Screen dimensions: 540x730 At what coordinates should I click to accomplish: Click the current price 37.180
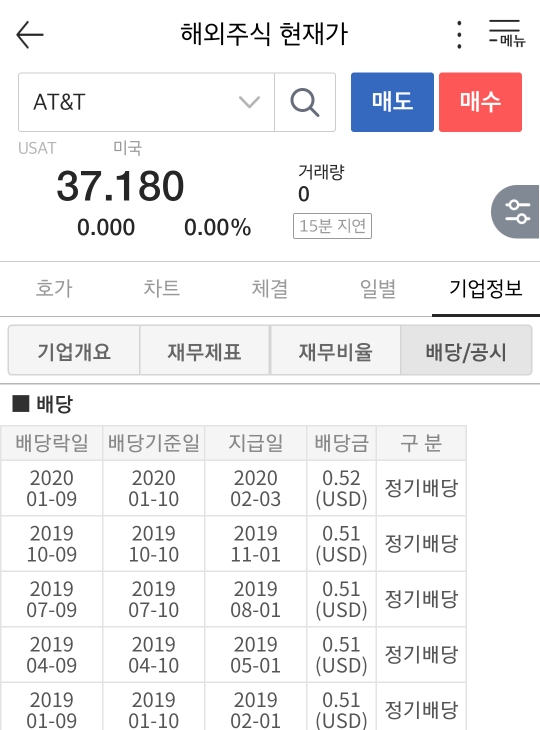120,186
